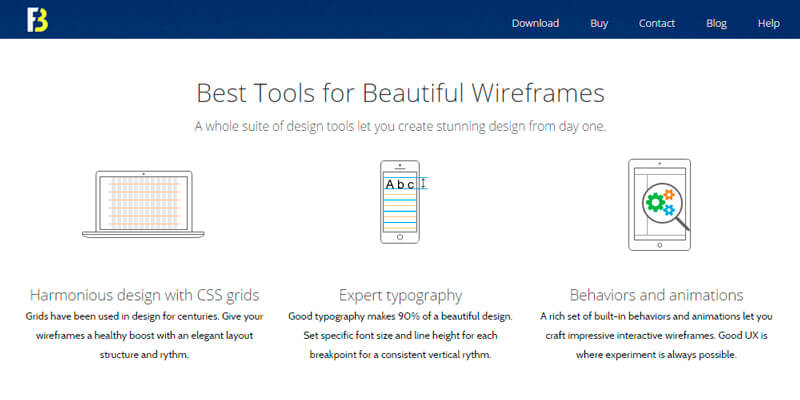Click the blue gear icon
This screenshot has width=800, height=400.
pos(670,210)
